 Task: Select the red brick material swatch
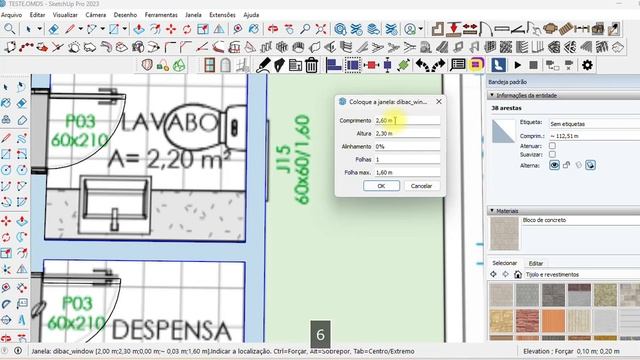[527, 320]
